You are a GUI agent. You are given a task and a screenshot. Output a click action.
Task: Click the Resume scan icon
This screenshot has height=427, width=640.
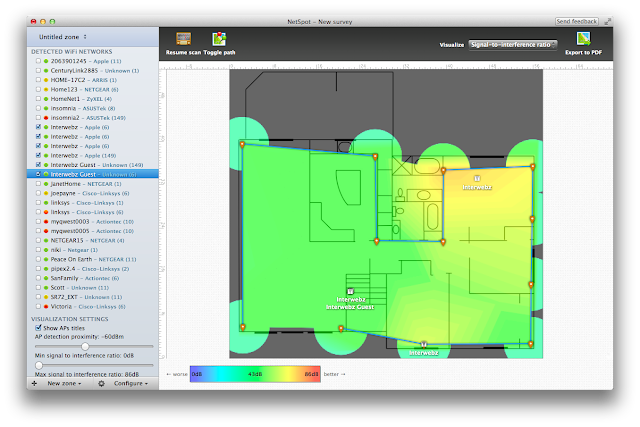(x=183, y=39)
